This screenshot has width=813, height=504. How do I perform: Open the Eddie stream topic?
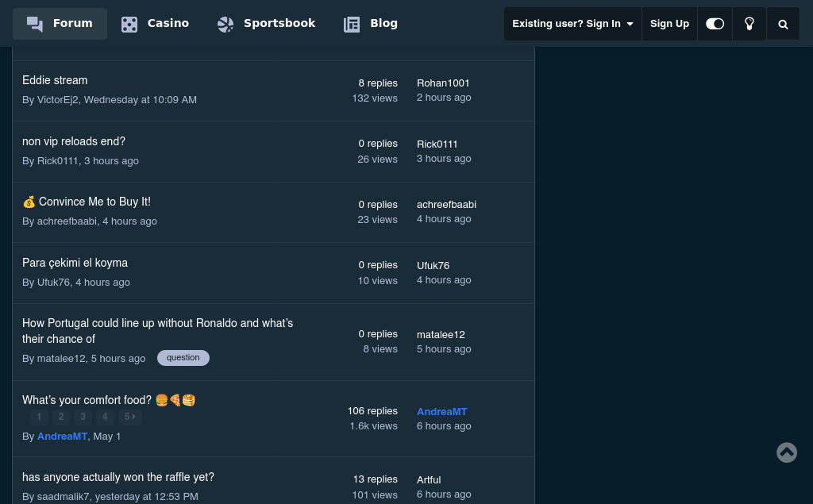(x=55, y=80)
